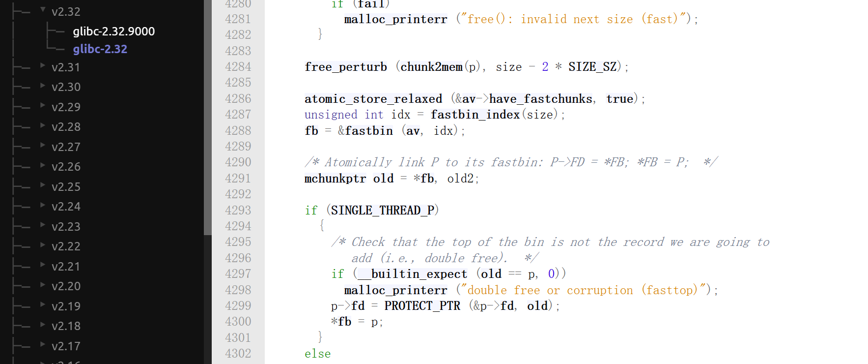Select the v2.27 tree label
Viewport: 868px width, 364px height.
(66, 147)
